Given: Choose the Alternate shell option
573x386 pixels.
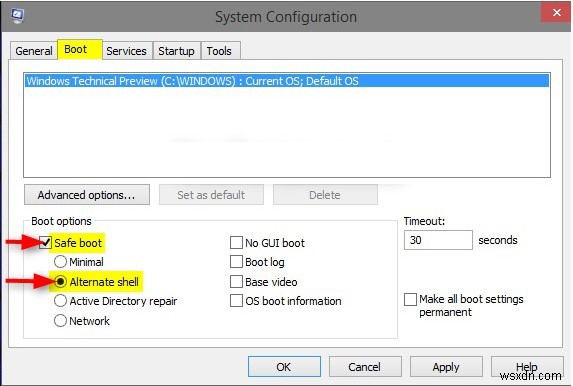Looking at the screenshot, I should [x=60, y=281].
